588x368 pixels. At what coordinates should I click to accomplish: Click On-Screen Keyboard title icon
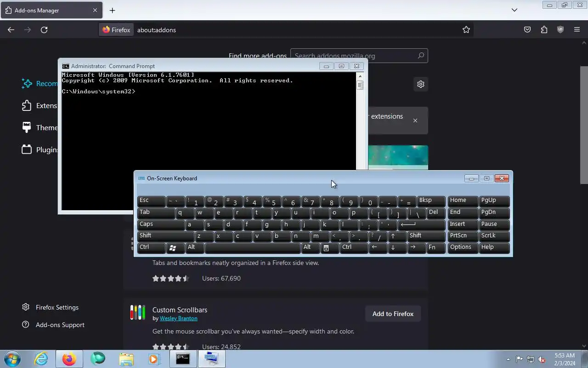click(x=141, y=178)
